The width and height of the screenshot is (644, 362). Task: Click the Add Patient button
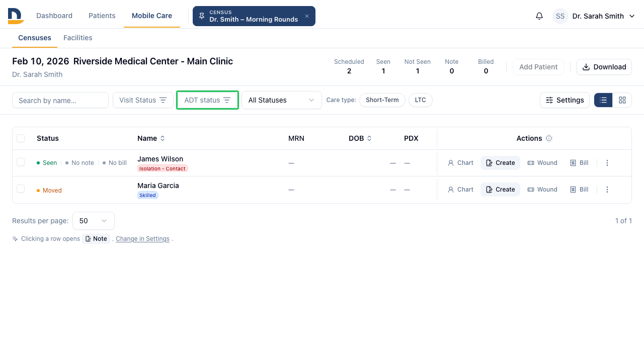tap(538, 67)
